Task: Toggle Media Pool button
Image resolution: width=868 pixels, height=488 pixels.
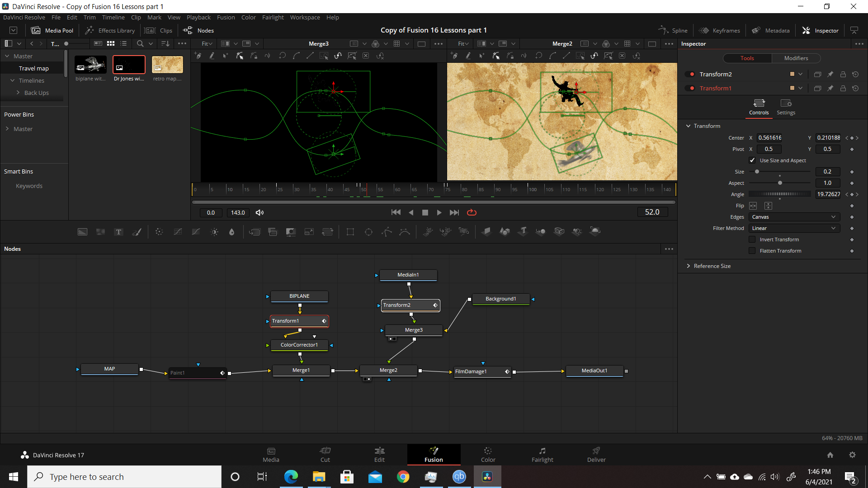Action: pos(52,30)
